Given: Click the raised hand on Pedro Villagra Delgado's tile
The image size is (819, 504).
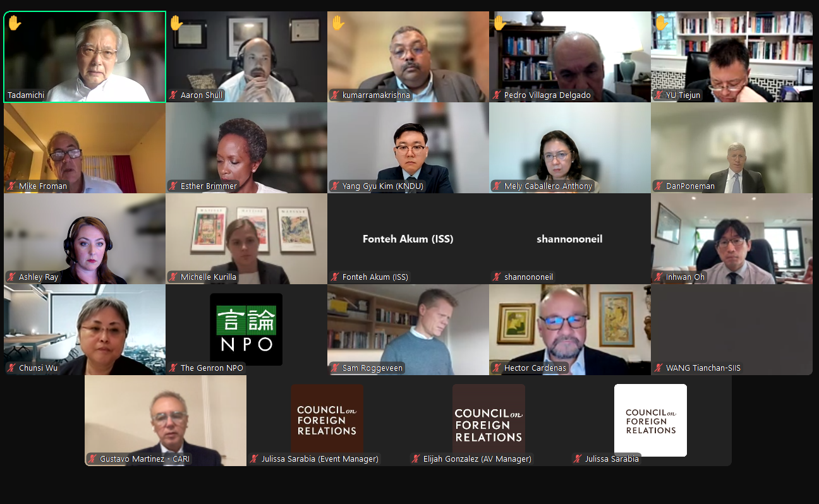Looking at the screenshot, I should [499, 23].
